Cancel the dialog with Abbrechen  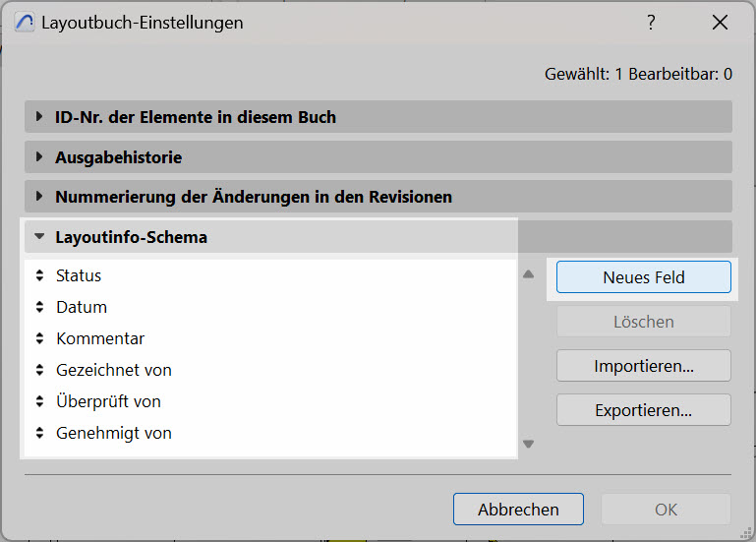click(x=518, y=510)
